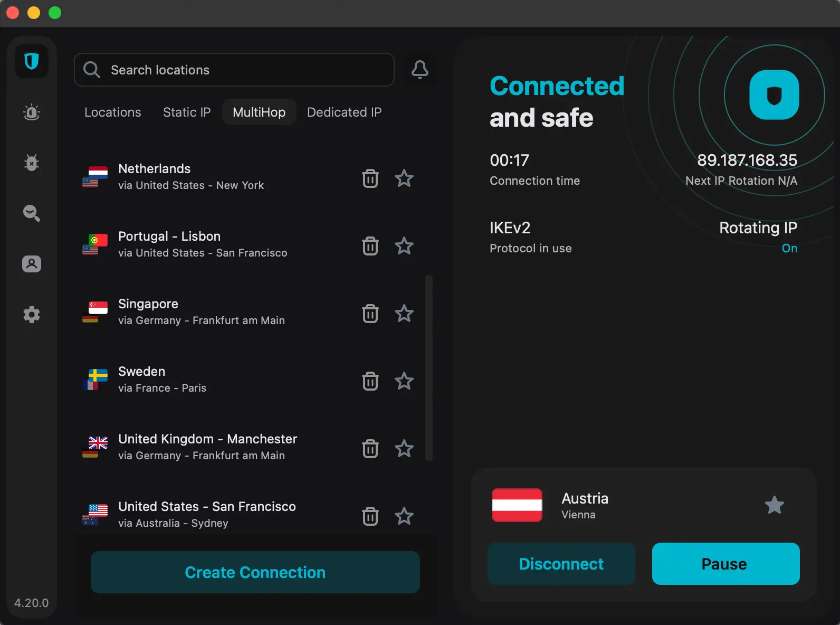Open the Alert feature in the sidebar
The width and height of the screenshot is (840, 625).
[x=32, y=112]
